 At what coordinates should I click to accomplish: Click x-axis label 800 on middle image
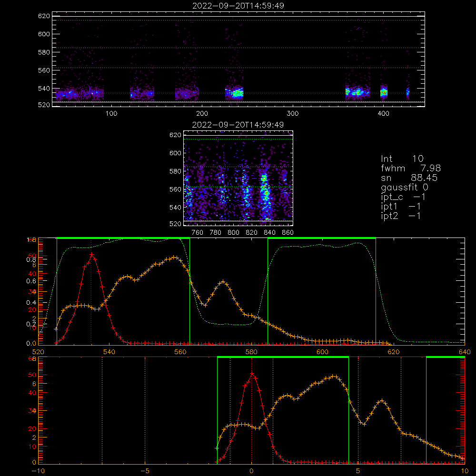(x=233, y=233)
